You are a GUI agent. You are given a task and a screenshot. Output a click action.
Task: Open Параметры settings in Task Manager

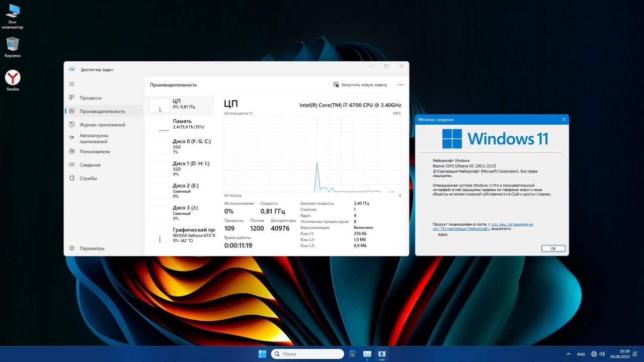[x=104, y=248]
